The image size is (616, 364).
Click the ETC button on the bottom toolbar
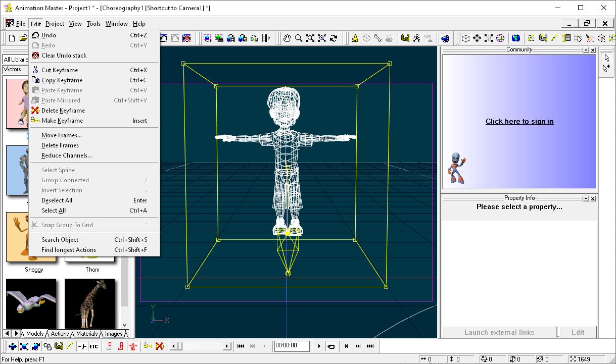pos(93,346)
